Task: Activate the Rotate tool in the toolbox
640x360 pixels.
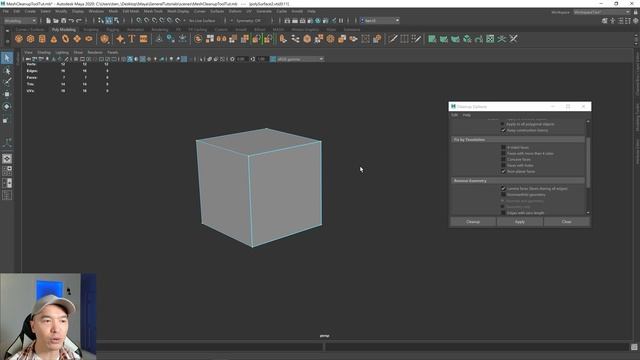Action: (x=7, y=107)
